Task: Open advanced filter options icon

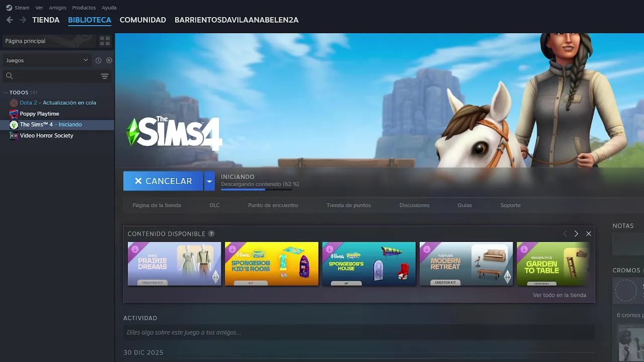Action: [x=105, y=76]
